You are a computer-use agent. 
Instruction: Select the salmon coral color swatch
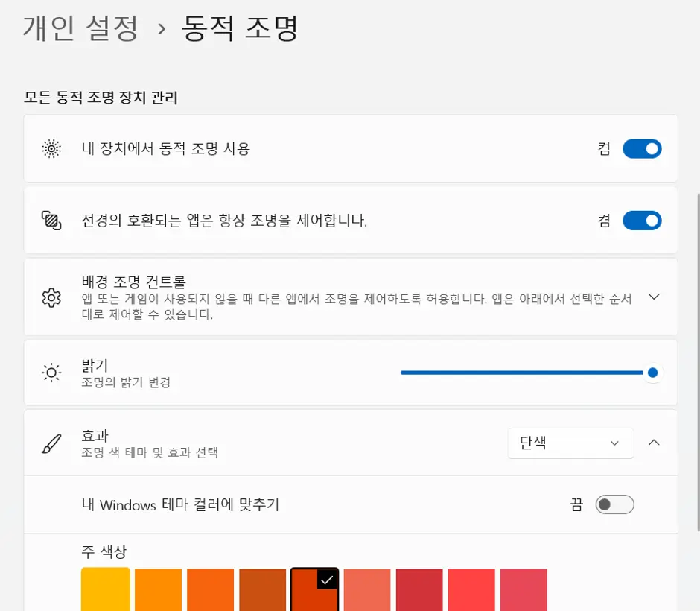click(367, 589)
